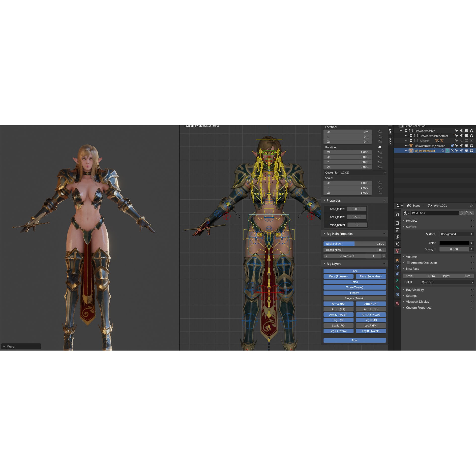Adjust the Head Follow slider
This screenshot has width=476, height=476.
point(355,250)
